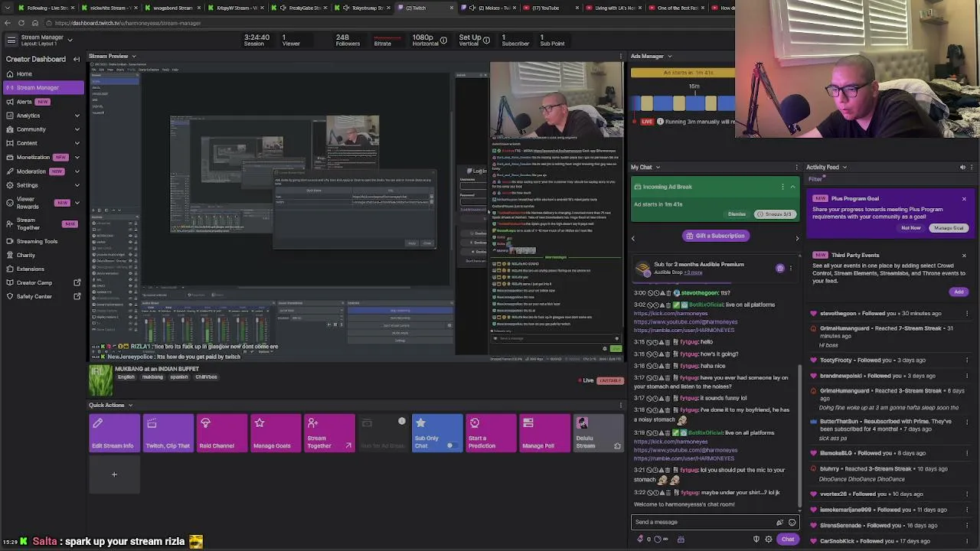Open Audible Premium drop options menu
The width and height of the screenshot is (980, 551).
click(791, 269)
